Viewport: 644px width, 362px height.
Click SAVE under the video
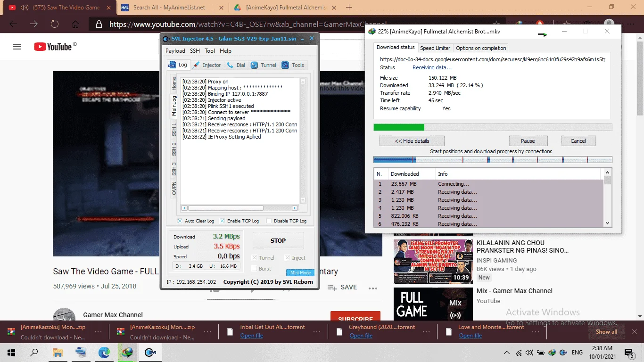click(342, 288)
